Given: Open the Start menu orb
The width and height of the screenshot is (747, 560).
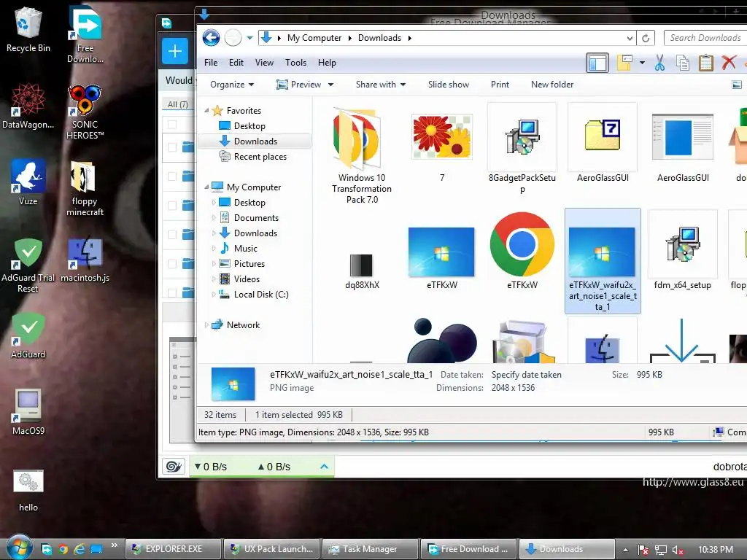Looking at the screenshot, I should (19, 548).
